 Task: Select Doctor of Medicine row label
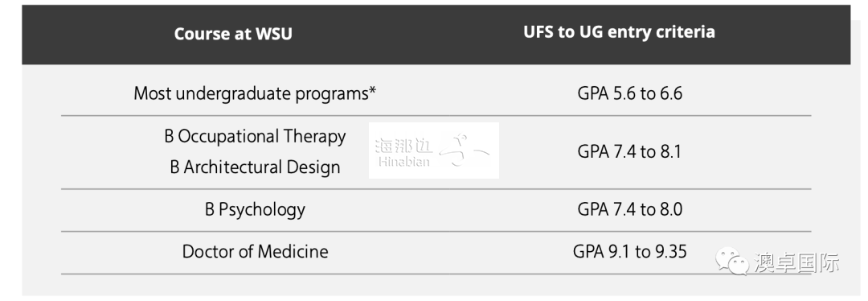(256, 252)
